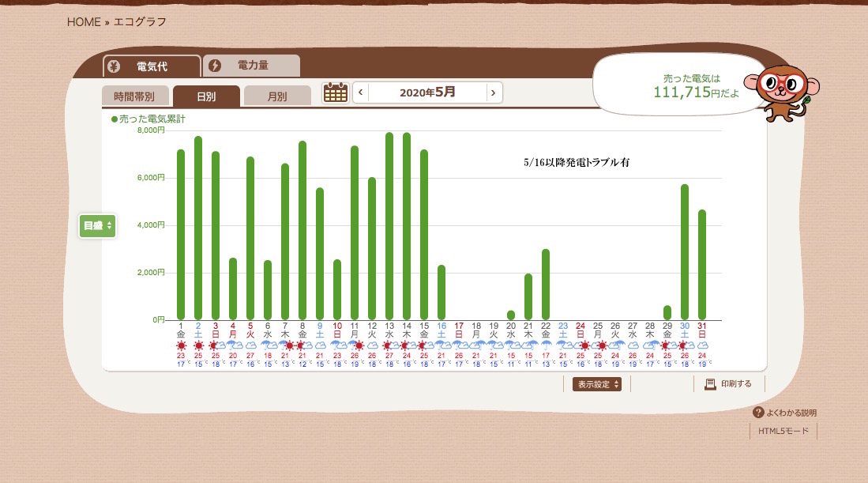Select the 日別 daily tab
This screenshot has width=868, height=483.
[x=206, y=96]
